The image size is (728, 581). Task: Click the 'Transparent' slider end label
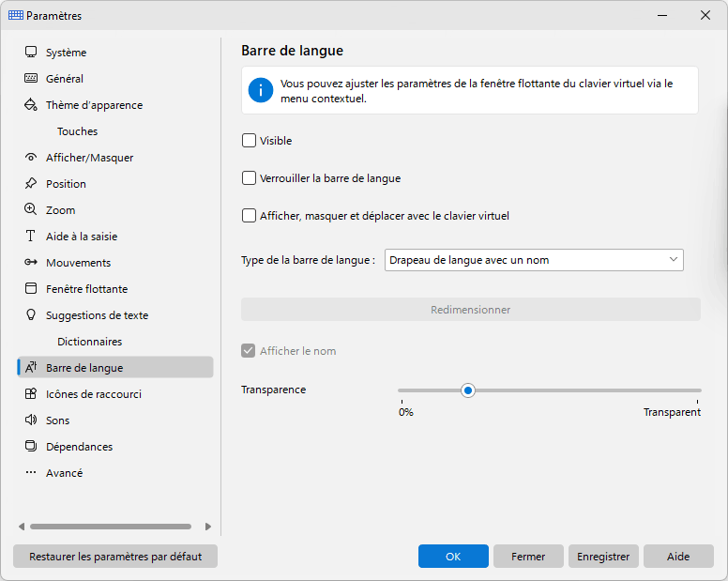(x=672, y=412)
